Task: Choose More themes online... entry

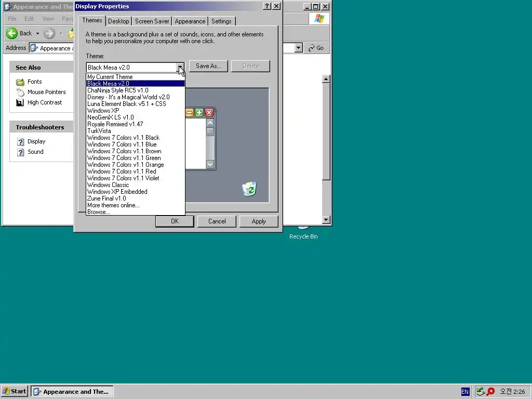Action: [x=136, y=206]
